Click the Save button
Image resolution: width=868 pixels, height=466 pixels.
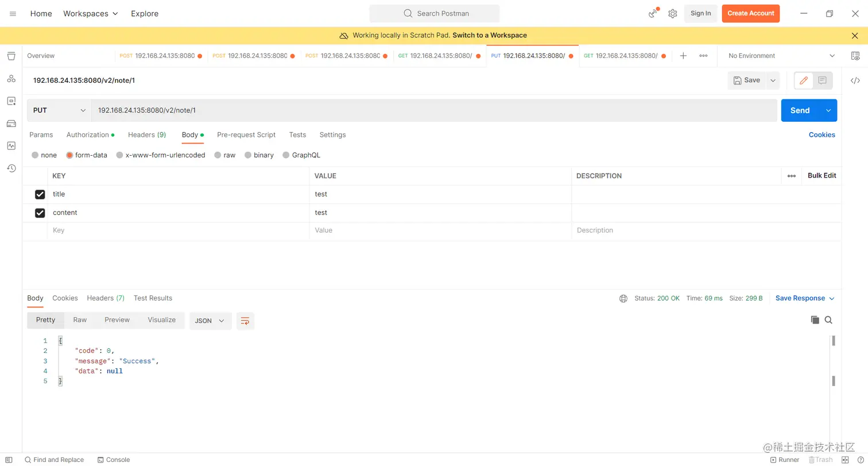click(747, 80)
